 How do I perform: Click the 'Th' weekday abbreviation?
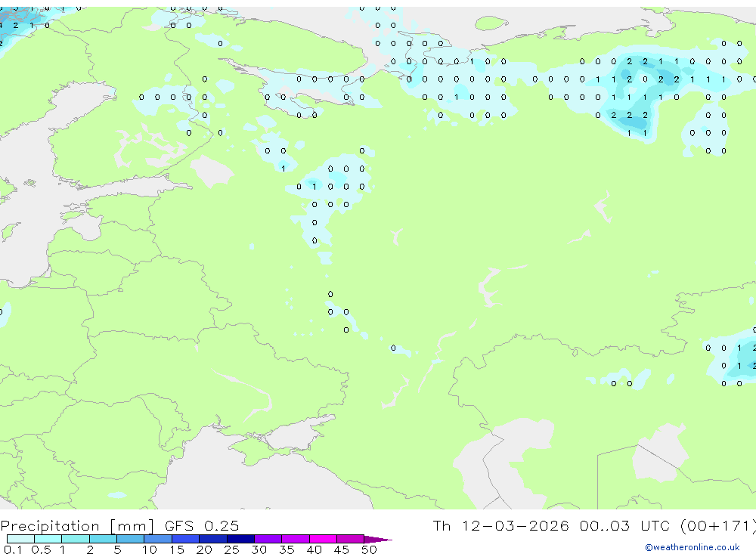tap(442, 526)
